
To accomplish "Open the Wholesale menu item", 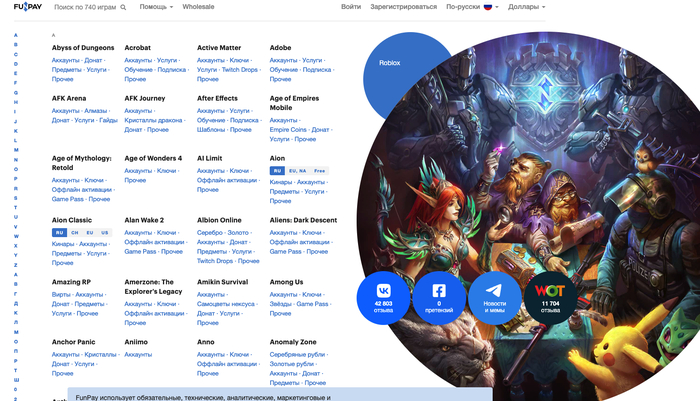I will click(199, 7).
